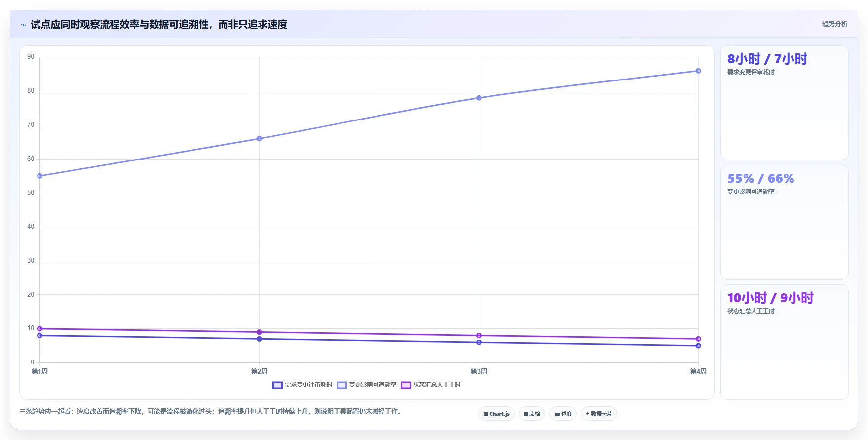Click the 第1周 dark blue point at 8
The width and height of the screenshot is (868, 440).
pyautogui.click(x=40, y=336)
